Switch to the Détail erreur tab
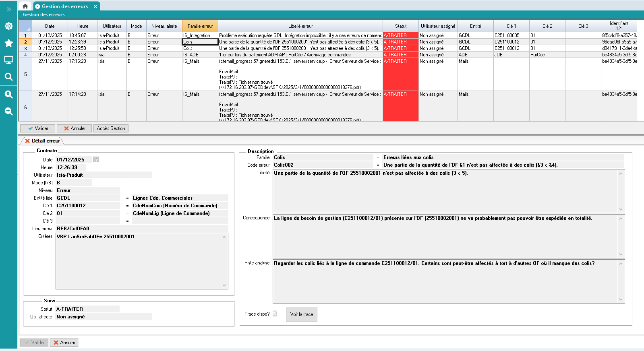Screen dimensions: 644x351 pos(42,141)
